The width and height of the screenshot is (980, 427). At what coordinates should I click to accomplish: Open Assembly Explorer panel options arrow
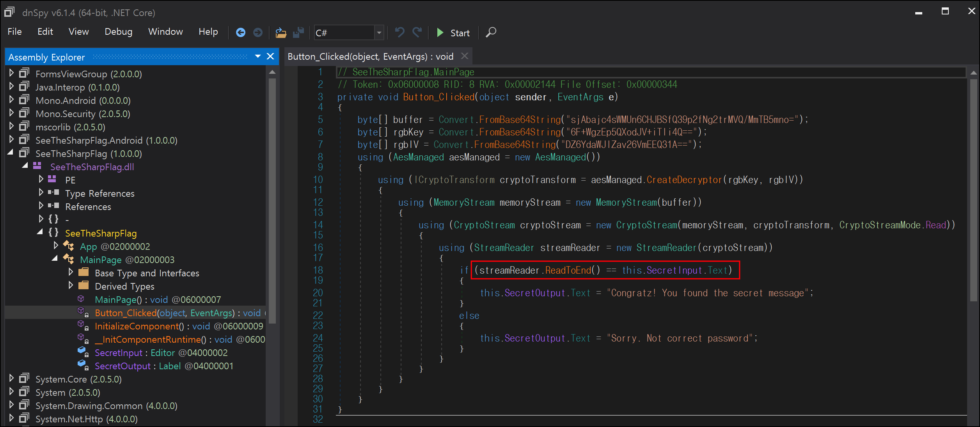tap(257, 57)
